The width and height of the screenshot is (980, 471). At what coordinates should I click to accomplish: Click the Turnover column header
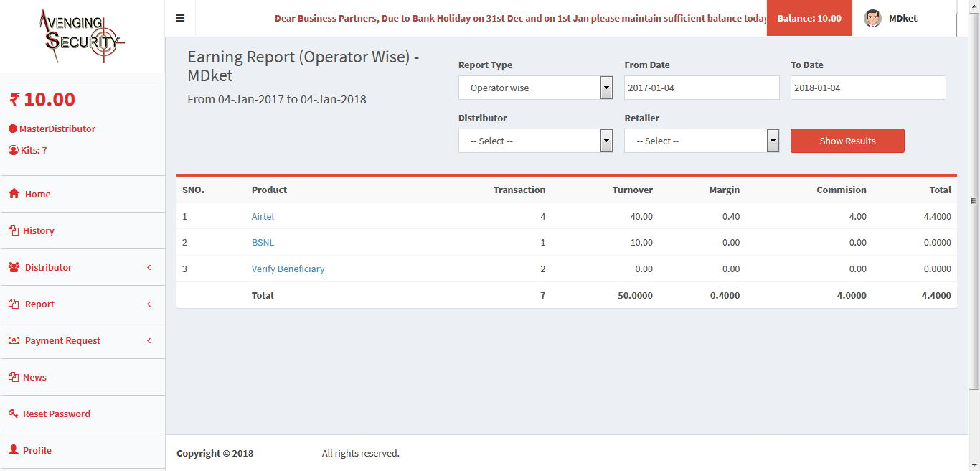pos(632,190)
